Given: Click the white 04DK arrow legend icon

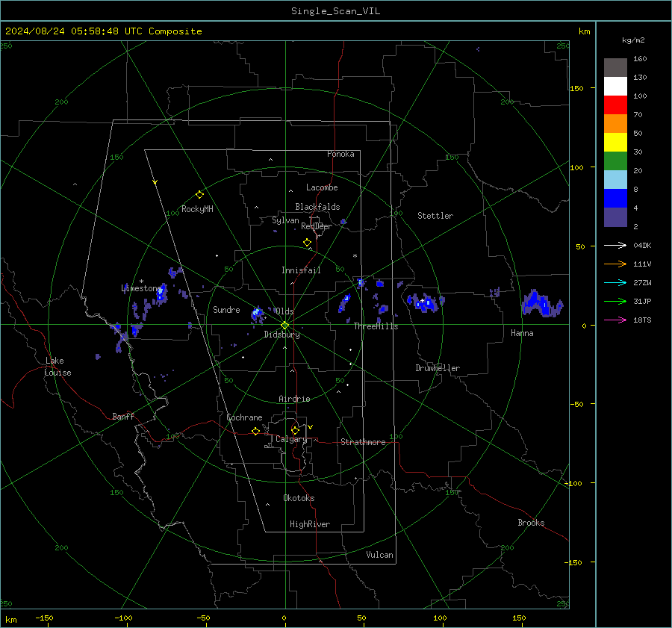Looking at the screenshot, I should [615, 246].
